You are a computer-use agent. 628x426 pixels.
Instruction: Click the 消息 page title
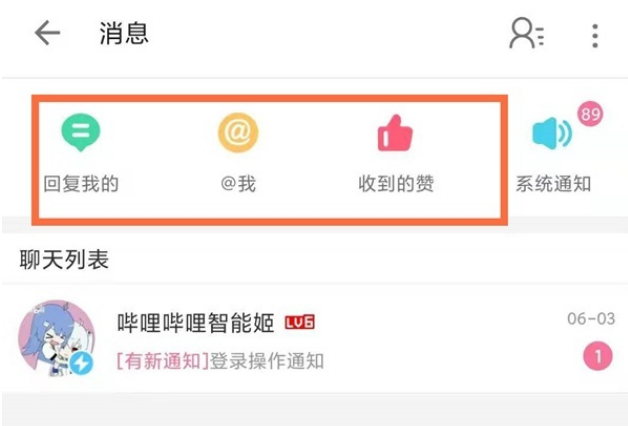124,33
